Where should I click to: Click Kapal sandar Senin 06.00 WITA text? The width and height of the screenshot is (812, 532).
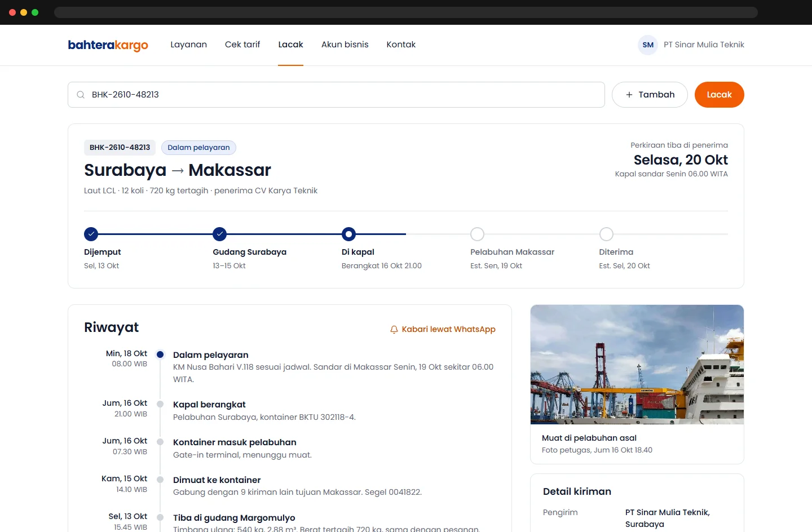pos(672,174)
